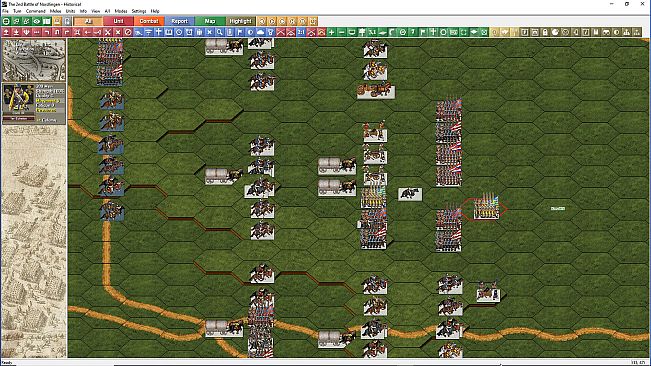651x366 pixels.
Task: Click the red down-arrow-with-bar icon
Action: tap(16, 32)
